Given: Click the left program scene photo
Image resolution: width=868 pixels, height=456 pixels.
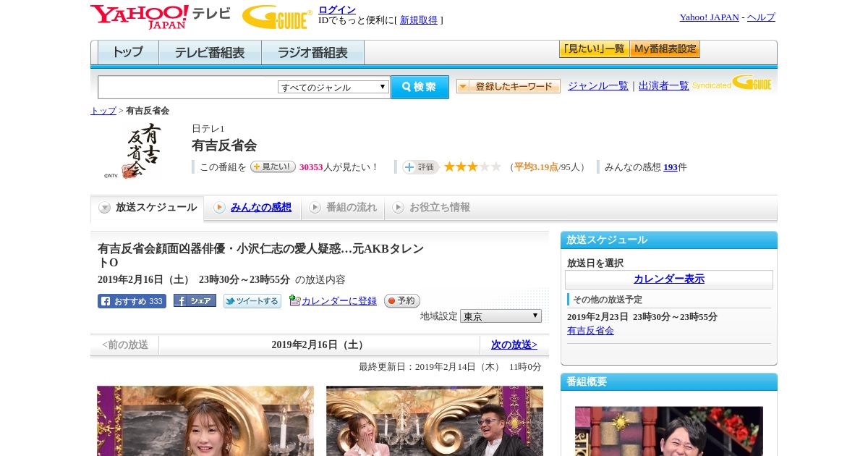Looking at the screenshot, I should click(x=205, y=421).
